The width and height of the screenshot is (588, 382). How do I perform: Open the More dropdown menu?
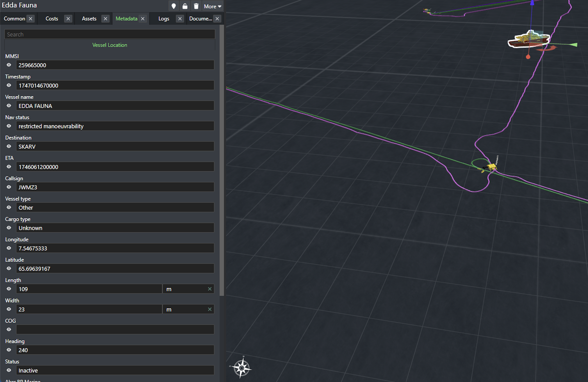pos(213,6)
